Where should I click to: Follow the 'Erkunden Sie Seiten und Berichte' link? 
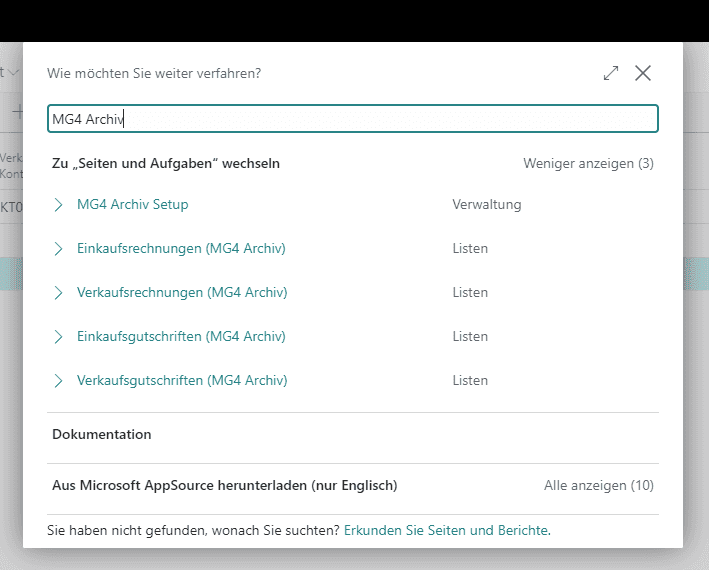coord(446,530)
